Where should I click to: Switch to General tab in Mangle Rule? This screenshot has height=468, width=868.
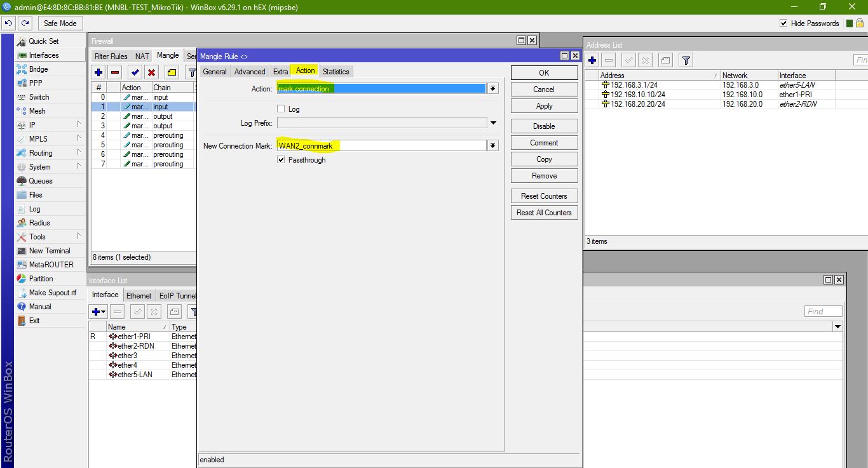[x=215, y=71]
